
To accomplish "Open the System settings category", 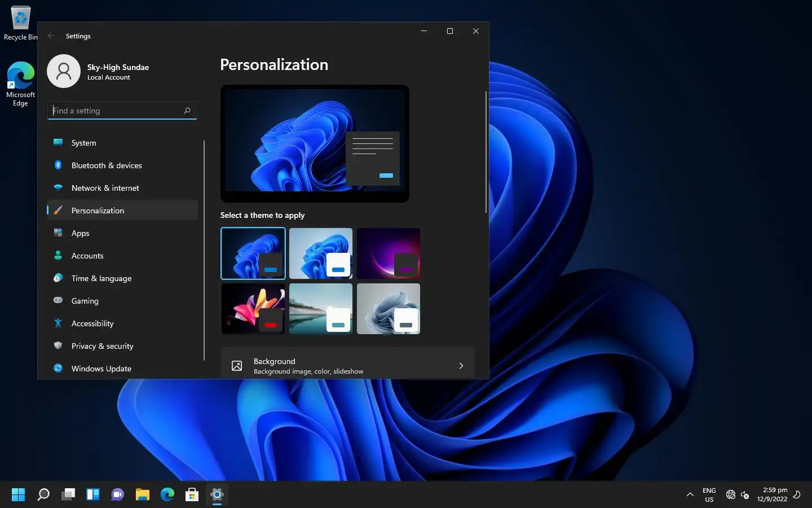I will (122, 143).
